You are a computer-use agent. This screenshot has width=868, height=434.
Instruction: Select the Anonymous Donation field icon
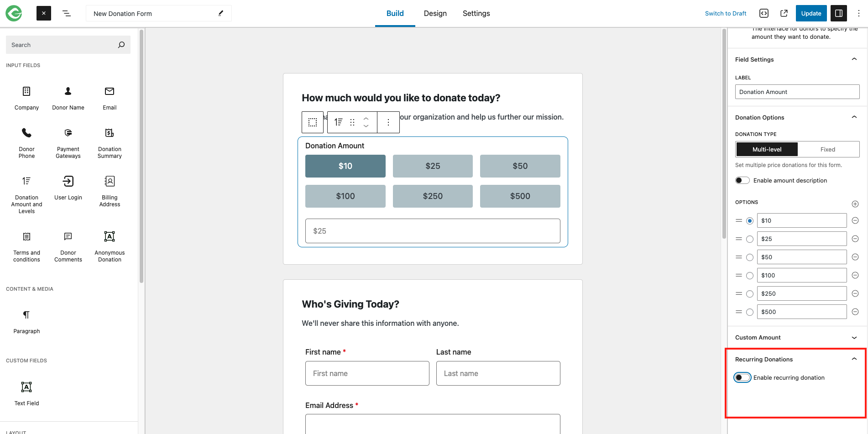(109, 236)
